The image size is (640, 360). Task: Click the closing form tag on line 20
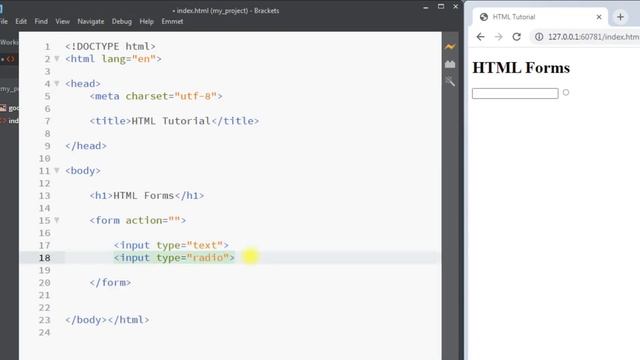[110, 282]
